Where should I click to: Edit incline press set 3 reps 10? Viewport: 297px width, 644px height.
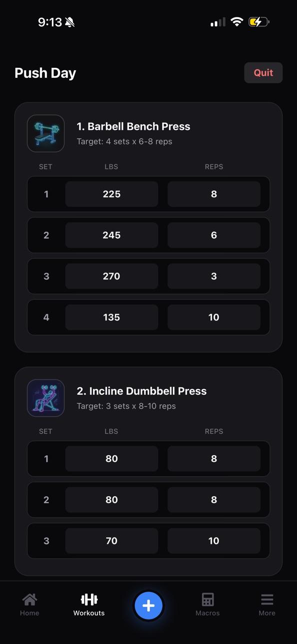[214, 541]
